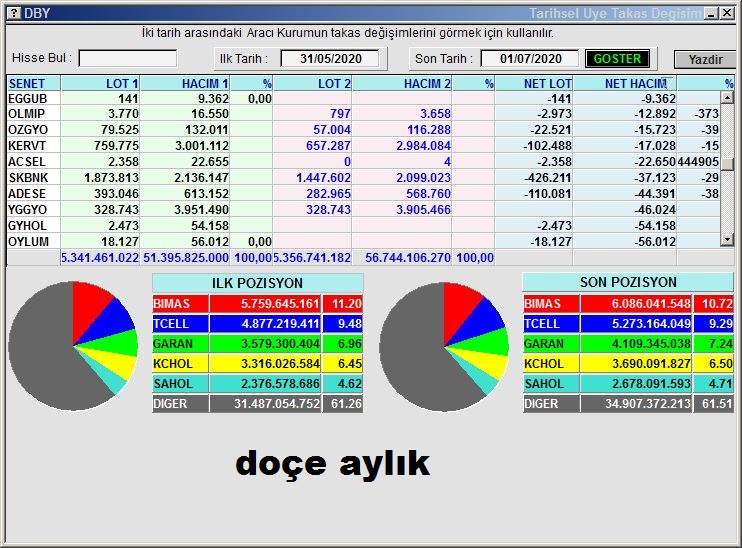Screen dimensions: 742x548
Task: Sort by LOT 1 column header
Action: (100, 83)
